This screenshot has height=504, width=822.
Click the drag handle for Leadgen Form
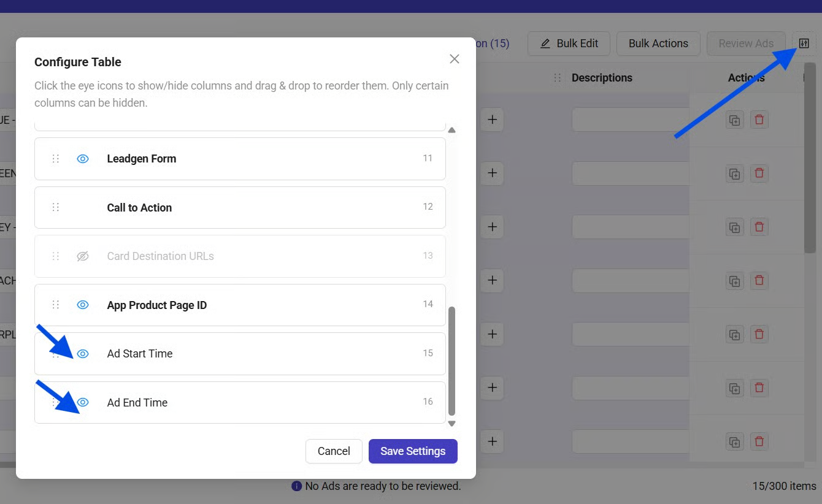point(56,159)
